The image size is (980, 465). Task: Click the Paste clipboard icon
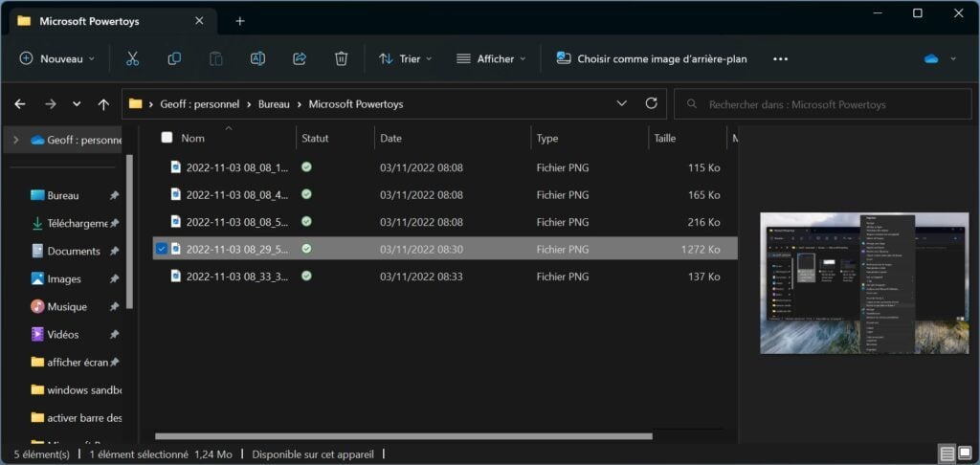point(215,58)
